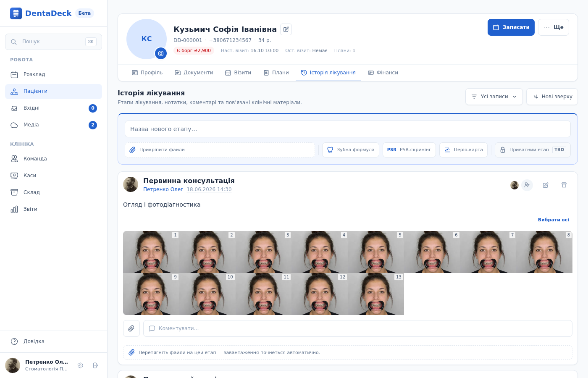This screenshot has height=378, width=588.
Task: Open photo thumbnail number 13
Action: [376, 294]
